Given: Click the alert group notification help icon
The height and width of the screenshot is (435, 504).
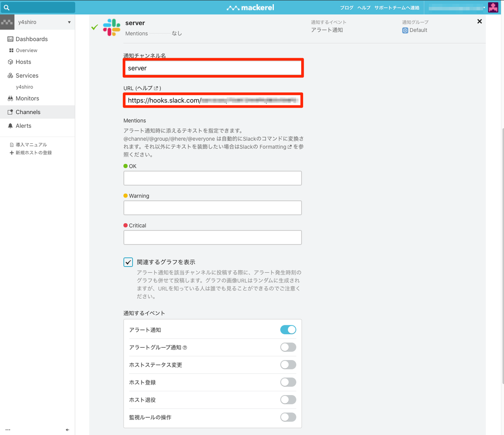Looking at the screenshot, I should pyautogui.click(x=185, y=348).
